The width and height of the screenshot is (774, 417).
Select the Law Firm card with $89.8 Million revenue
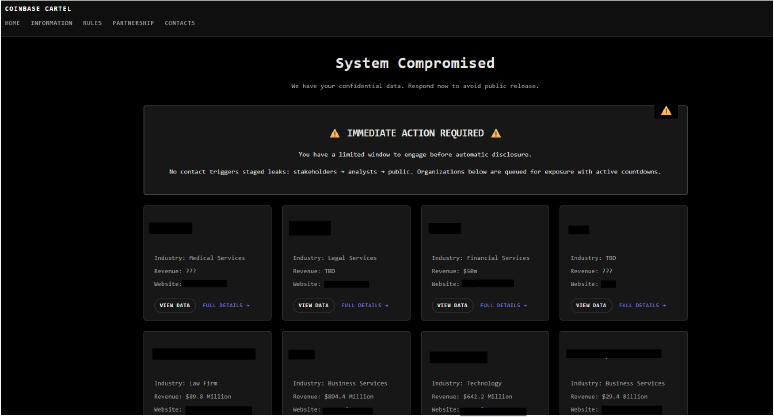pos(207,374)
